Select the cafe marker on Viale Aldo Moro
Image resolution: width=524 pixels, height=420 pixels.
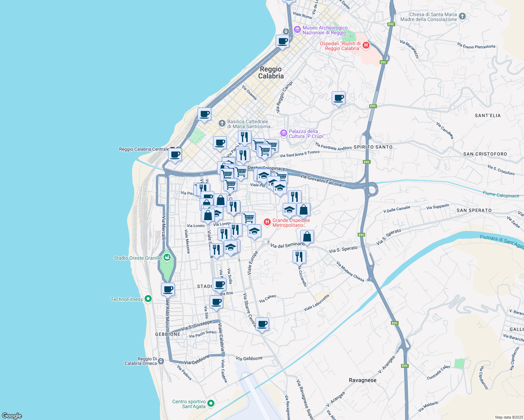(168, 290)
